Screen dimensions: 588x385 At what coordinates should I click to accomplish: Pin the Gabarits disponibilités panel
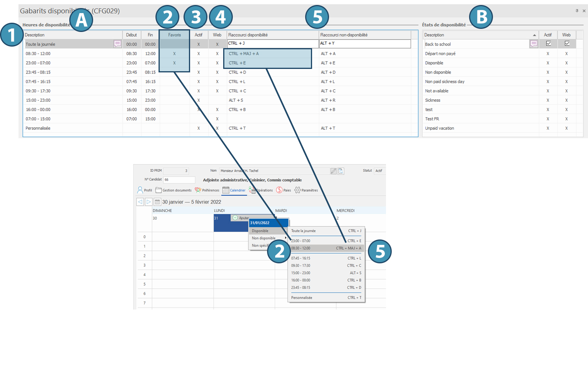pos(577,11)
